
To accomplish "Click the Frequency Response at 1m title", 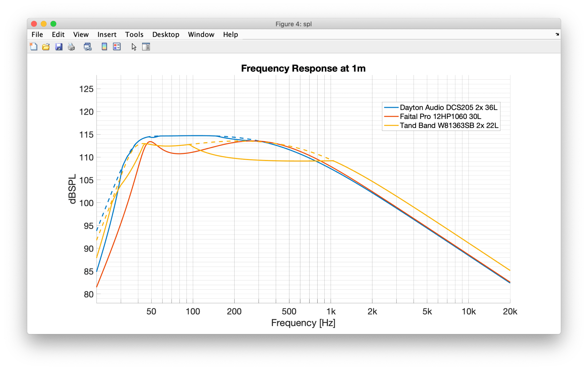I will pyautogui.click(x=303, y=68).
